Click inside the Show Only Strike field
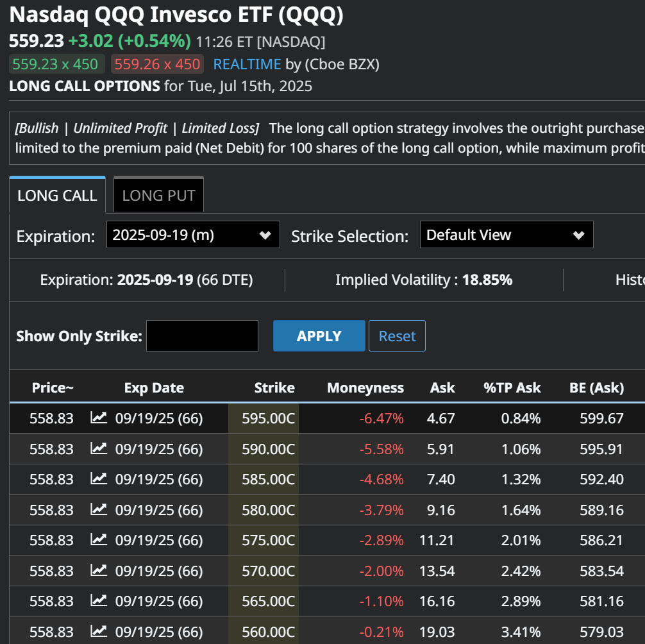The height and width of the screenshot is (644, 645). (202, 335)
